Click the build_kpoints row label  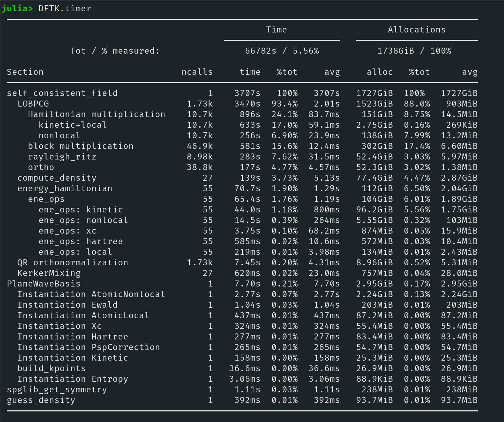52,368
